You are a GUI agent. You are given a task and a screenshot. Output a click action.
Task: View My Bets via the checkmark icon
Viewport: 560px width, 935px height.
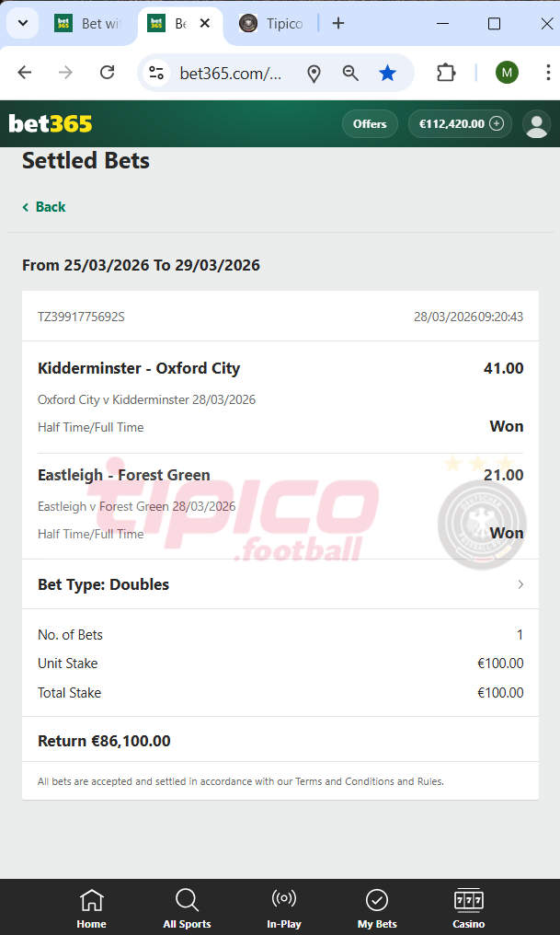(376, 900)
